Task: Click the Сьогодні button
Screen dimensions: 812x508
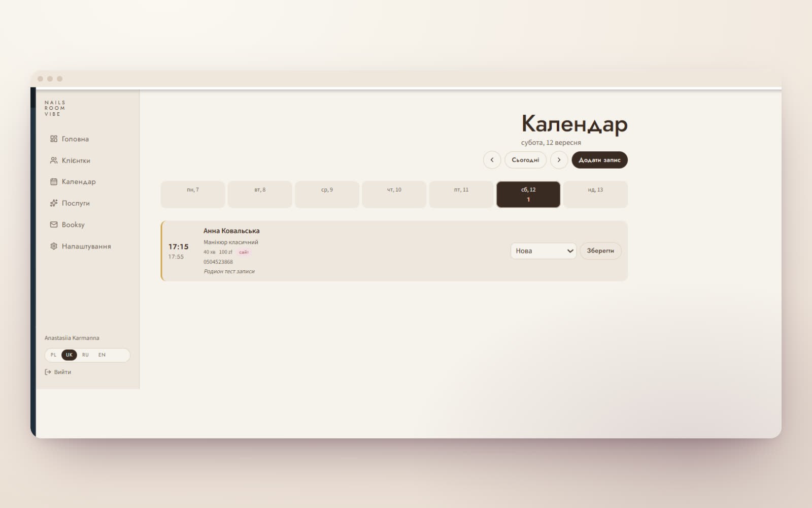Action: pos(525,160)
